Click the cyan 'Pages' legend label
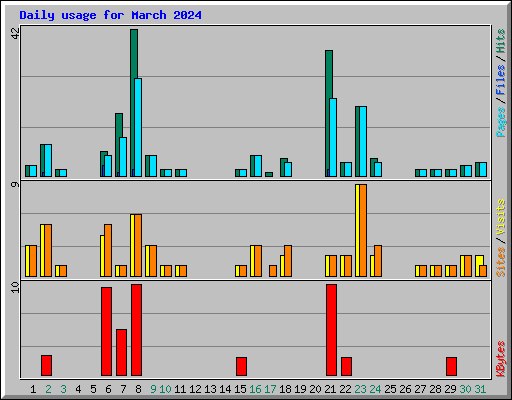 pyautogui.click(x=500, y=122)
